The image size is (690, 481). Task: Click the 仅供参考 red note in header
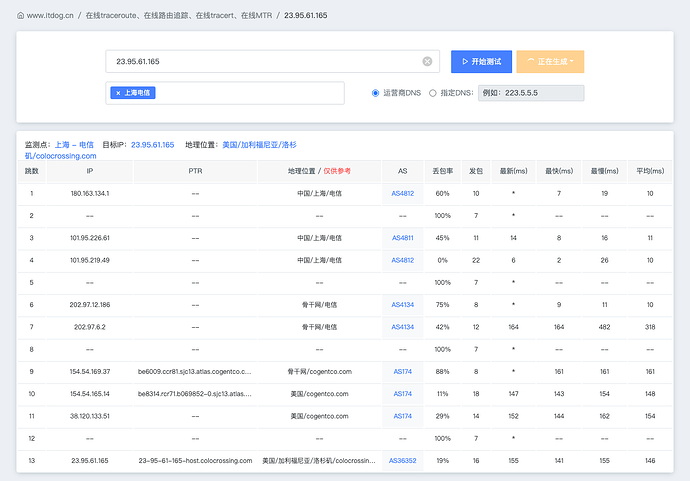coord(337,171)
